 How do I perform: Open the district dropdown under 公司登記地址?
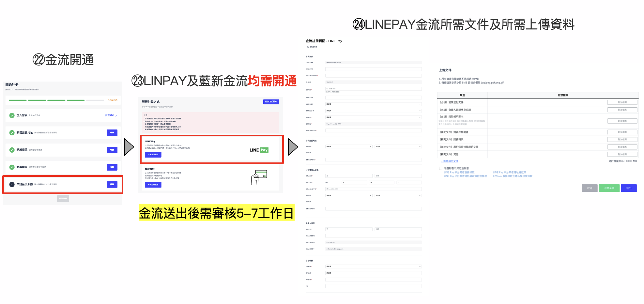(x=398, y=147)
